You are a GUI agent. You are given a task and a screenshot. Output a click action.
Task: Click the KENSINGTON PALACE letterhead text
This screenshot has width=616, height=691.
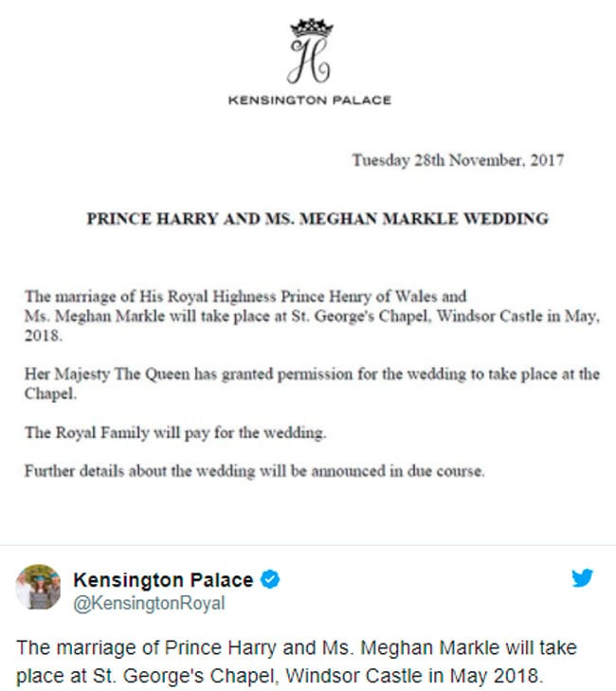[310, 100]
